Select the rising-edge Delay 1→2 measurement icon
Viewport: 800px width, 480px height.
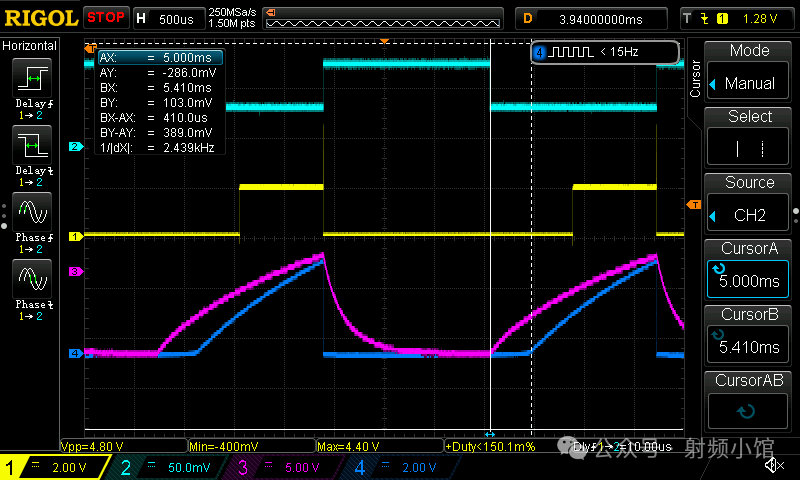click(31, 79)
